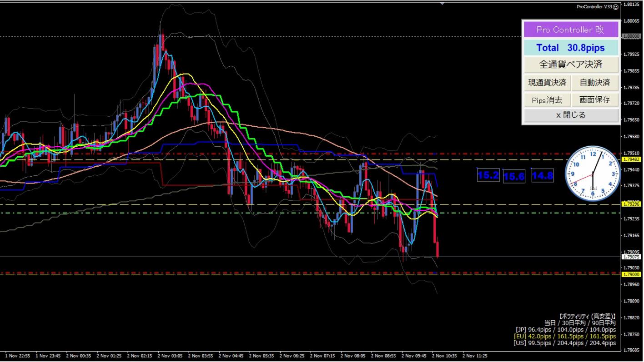Clear pips labels with Pips消去 button
Viewport: 644px width, 362px height.
[x=547, y=100]
